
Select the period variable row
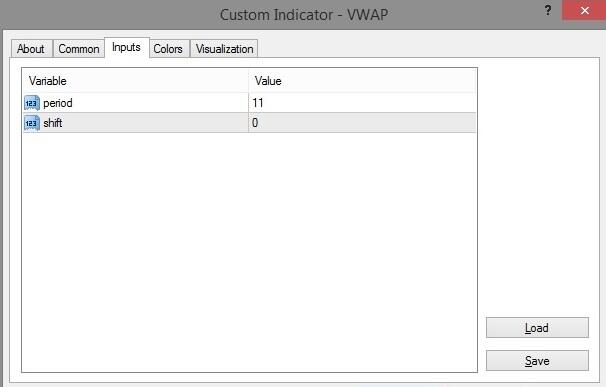click(249, 103)
